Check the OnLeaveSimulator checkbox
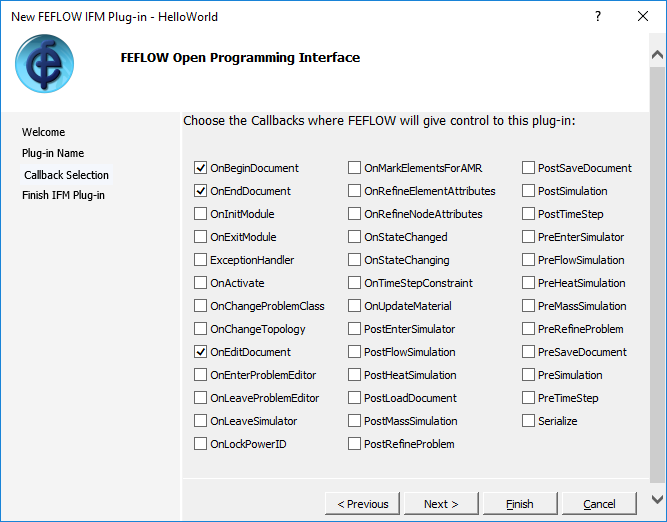 tap(200, 421)
